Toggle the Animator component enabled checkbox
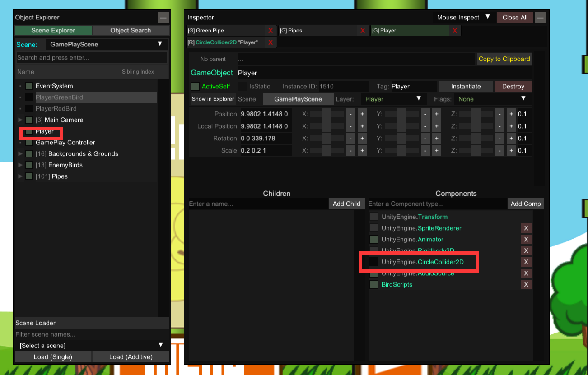This screenshot has height=375, width=588. pos(374,240)
